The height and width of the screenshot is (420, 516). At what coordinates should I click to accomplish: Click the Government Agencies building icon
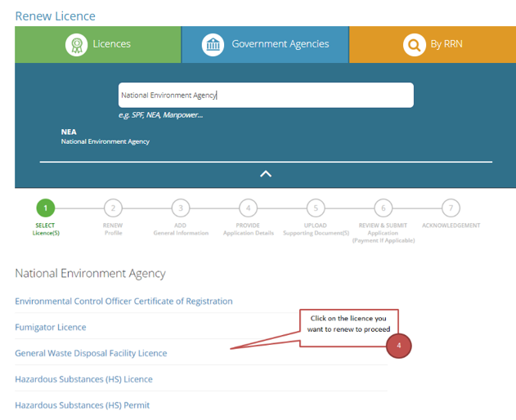(x=213, y=44)
